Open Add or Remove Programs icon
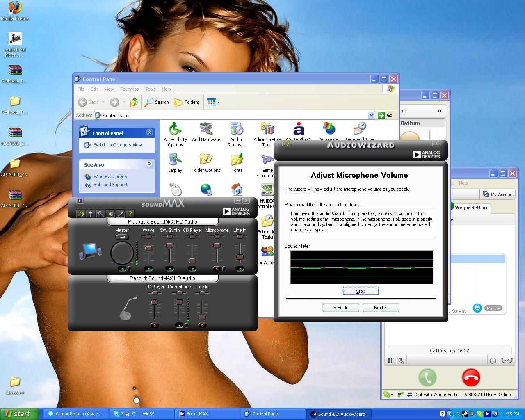525x420 pixels. tap(237, 135)
